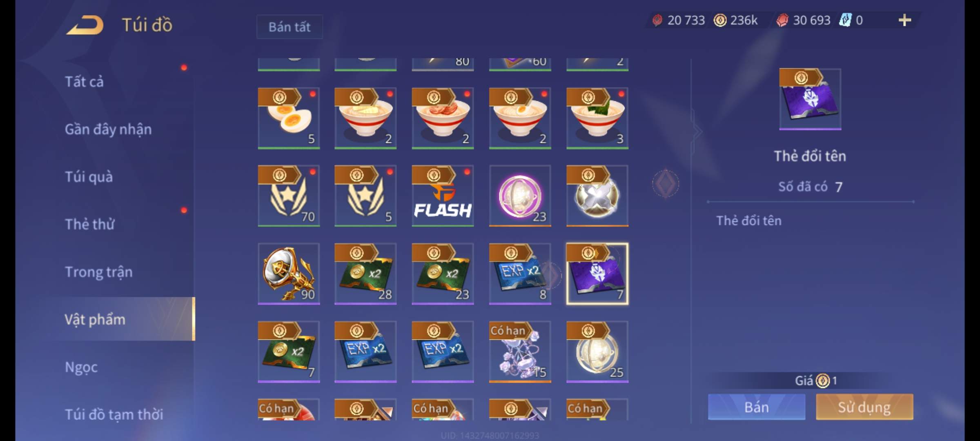Open the Thẻ thử tab
980x441 pixels.
(90, 224)
